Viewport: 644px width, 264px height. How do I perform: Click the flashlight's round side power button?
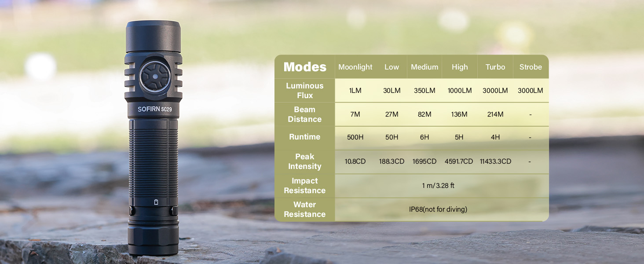[x=155, y=77]
